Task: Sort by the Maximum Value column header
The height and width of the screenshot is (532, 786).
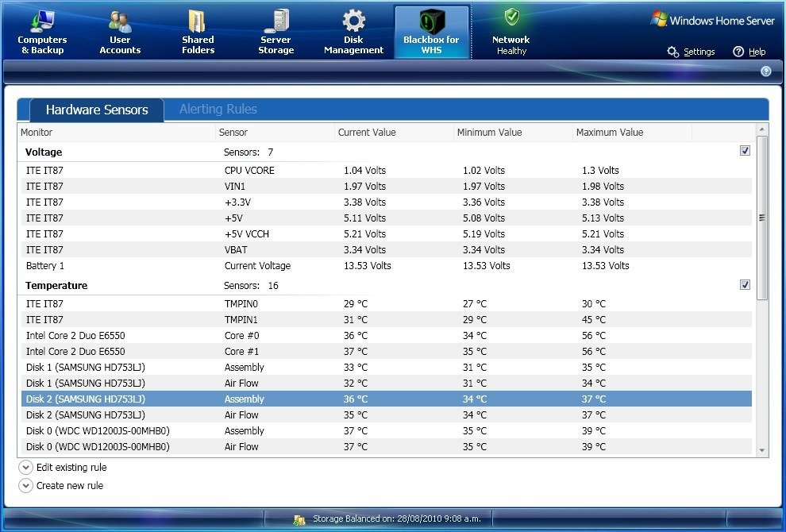Action: pos(632,133)
